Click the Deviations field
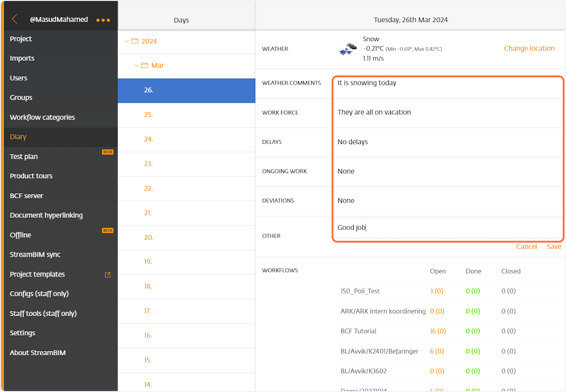566x392 pixels. (448, 201)
